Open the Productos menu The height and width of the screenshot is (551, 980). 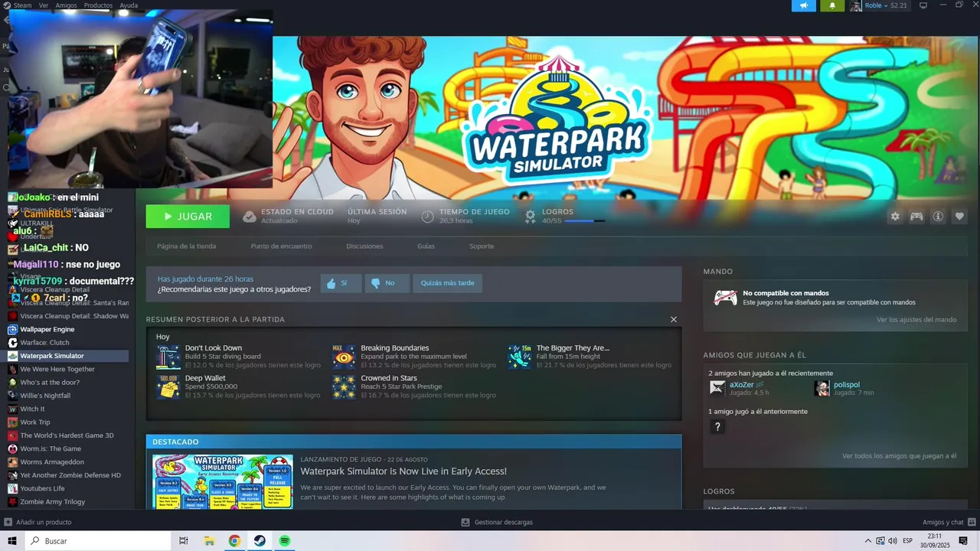98,5
